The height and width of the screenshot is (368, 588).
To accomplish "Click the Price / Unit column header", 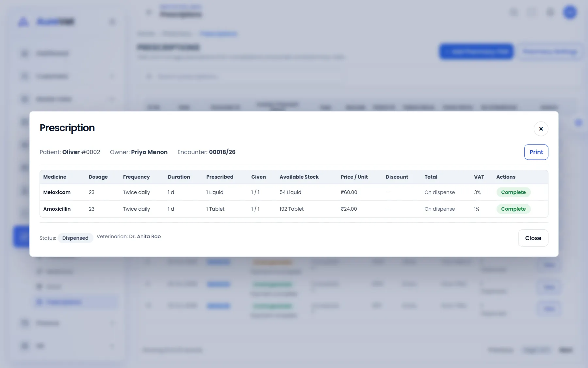I will pyautogui.click(x=354, y=177).
